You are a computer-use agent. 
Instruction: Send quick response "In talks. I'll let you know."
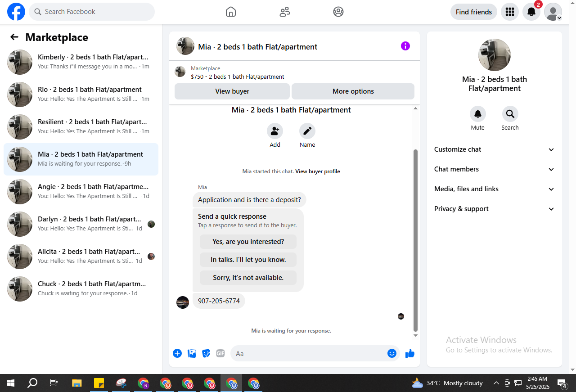(248, 260)
